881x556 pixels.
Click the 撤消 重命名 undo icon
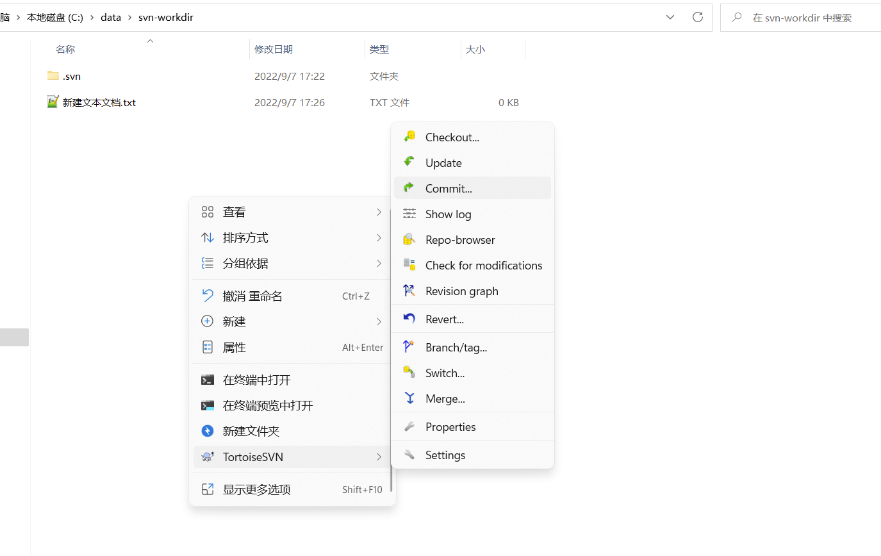(x=207, y=295)
